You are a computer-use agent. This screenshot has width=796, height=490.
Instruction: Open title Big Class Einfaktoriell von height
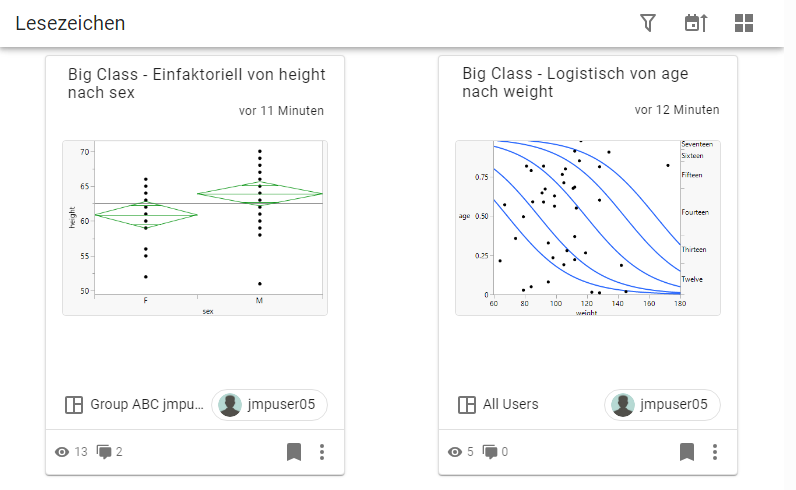[x=196, y=83]
